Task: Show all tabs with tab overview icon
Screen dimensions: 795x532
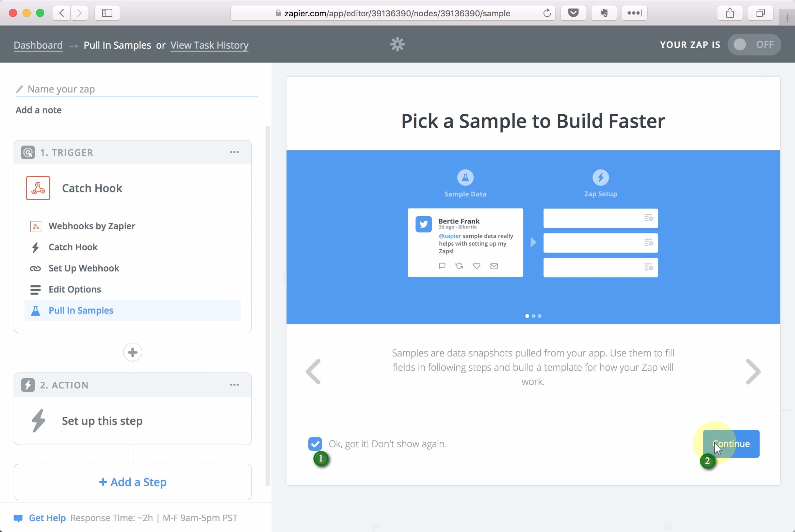Action: coord(760,13)
